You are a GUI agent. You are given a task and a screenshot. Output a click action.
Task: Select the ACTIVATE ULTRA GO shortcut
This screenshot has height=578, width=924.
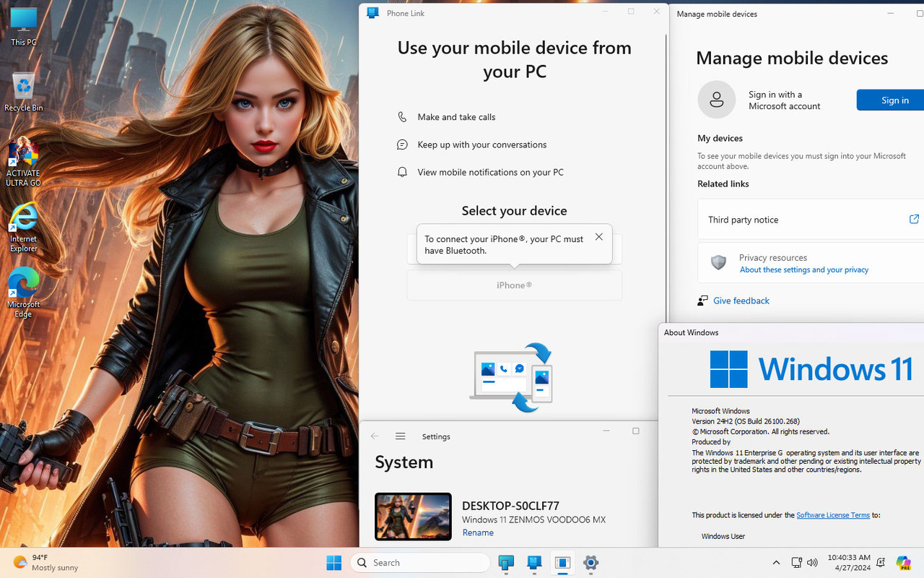pos(23,163)
